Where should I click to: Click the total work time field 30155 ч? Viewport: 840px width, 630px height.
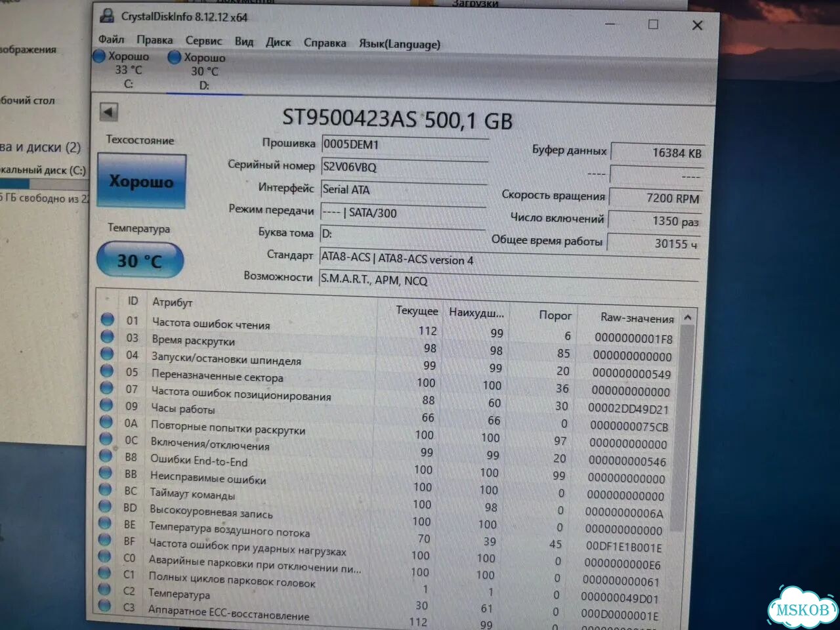coord(653,243)
